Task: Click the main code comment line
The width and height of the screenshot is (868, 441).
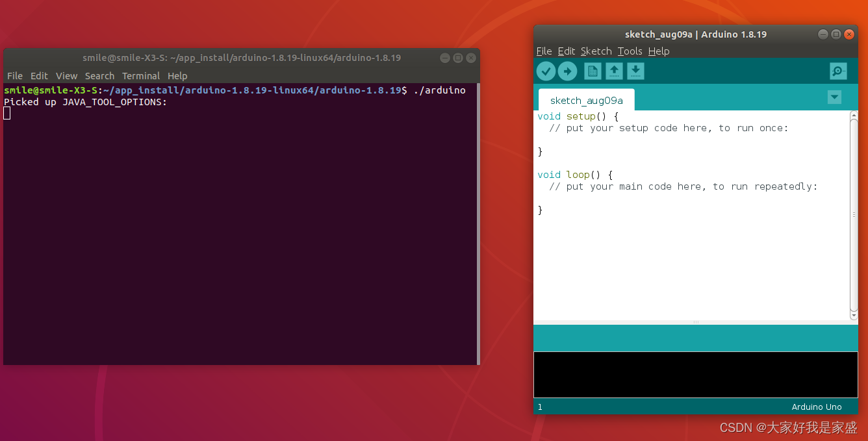Action: coord(683,186)
